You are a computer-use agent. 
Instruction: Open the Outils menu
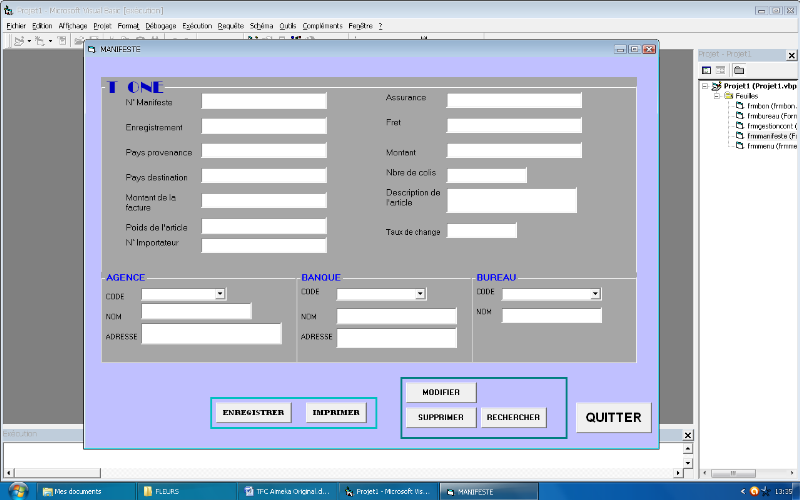(288, 25)
